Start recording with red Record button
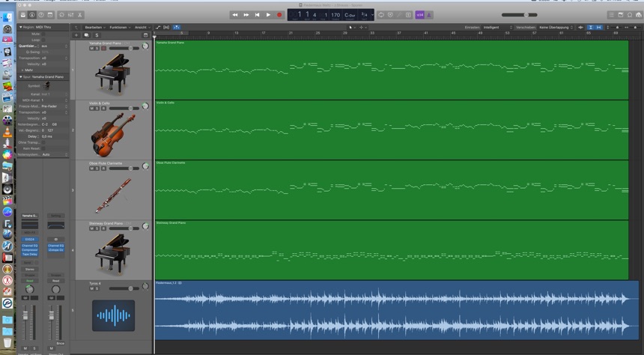644x355 pixels. [x=279, y=15]
